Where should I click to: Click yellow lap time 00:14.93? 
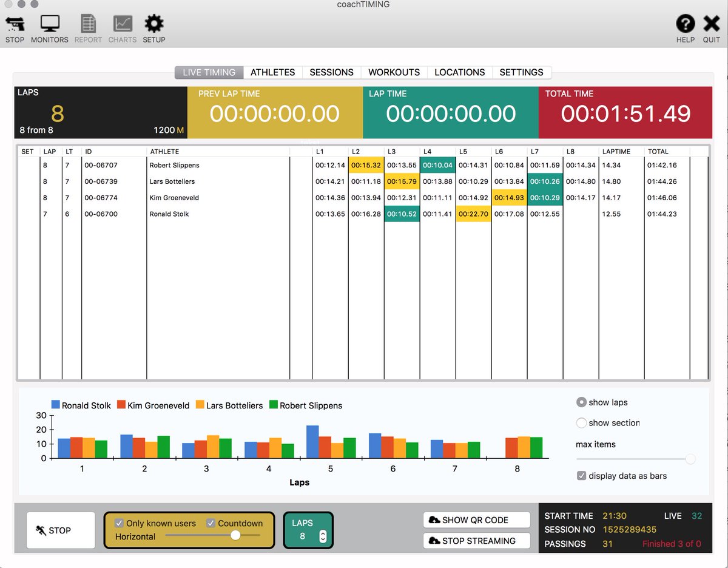pyautogui.click(x=509, y=198)
